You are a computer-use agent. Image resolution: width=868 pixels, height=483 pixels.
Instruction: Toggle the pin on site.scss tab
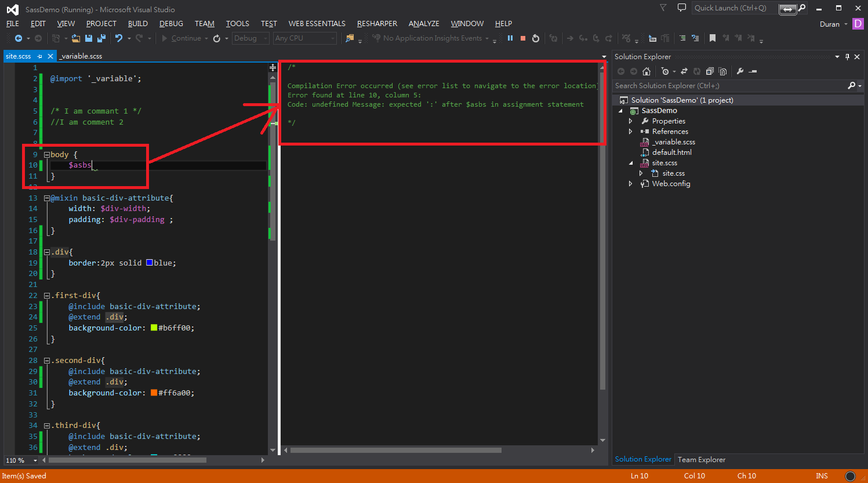click(40, 56)
